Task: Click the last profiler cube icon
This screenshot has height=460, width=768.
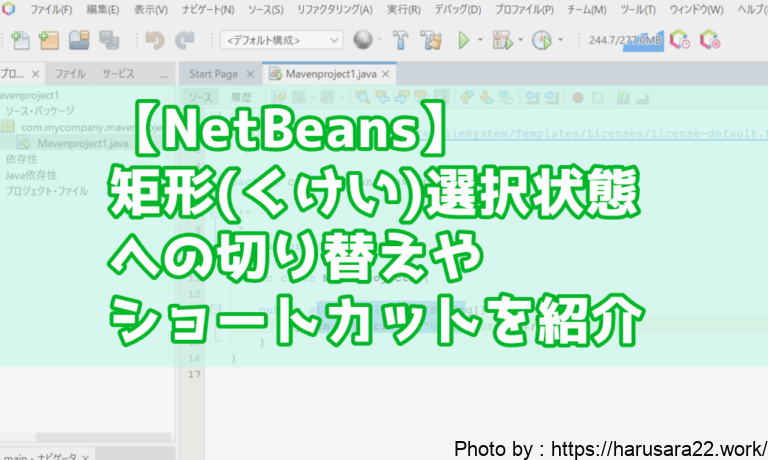Action: (x=710, y=40)
